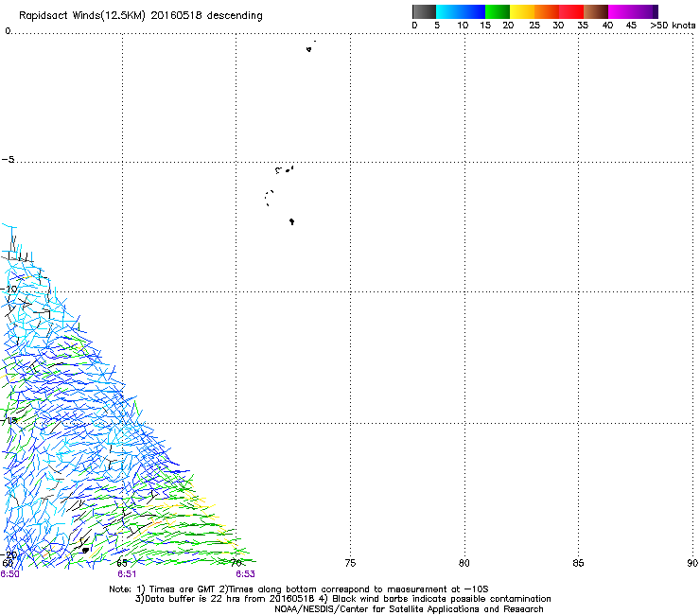Click longitude axis label 75
The width and height of the screenshot is (700, 615).
[x=350, y=563]
